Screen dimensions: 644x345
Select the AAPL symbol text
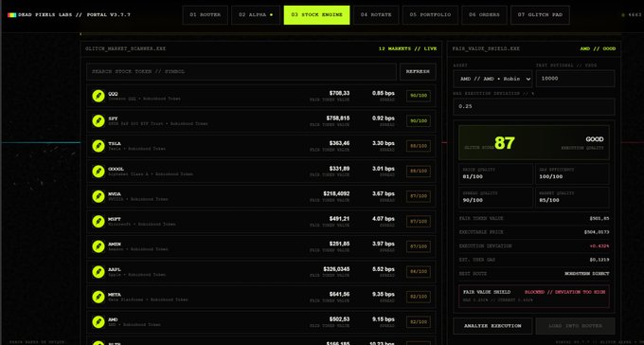pyautogui.click(x=115, y=269)
